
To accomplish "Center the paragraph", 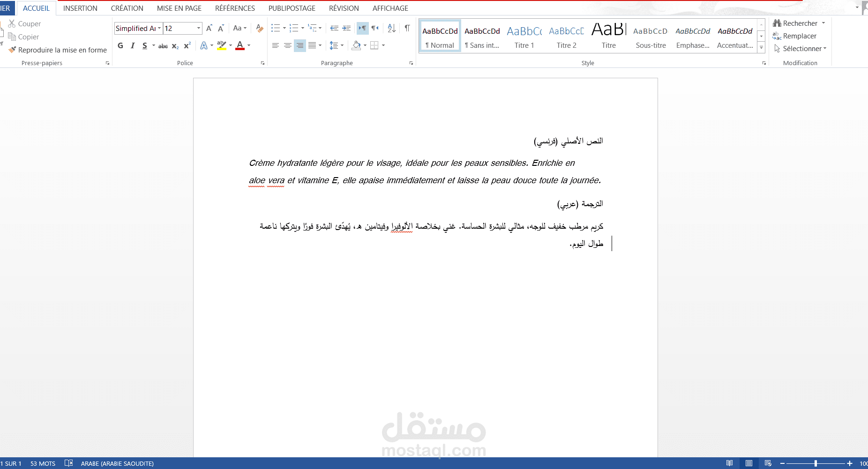I will pos(288,45).
